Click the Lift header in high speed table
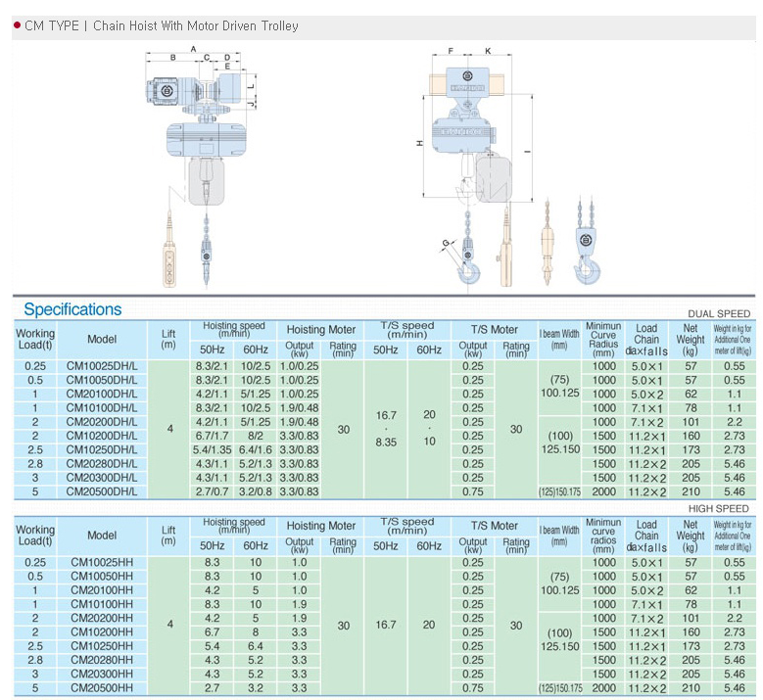Screen dimensions: 763x700 tap(168, 536)
